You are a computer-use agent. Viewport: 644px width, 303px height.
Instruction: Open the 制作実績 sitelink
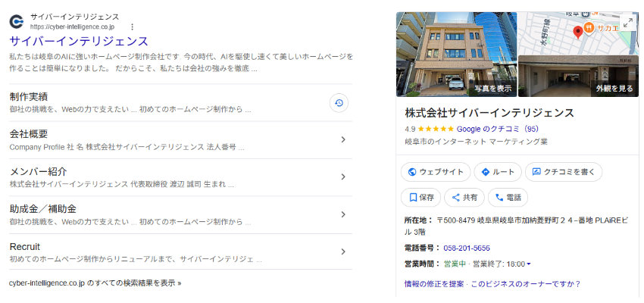click(29, 97)
